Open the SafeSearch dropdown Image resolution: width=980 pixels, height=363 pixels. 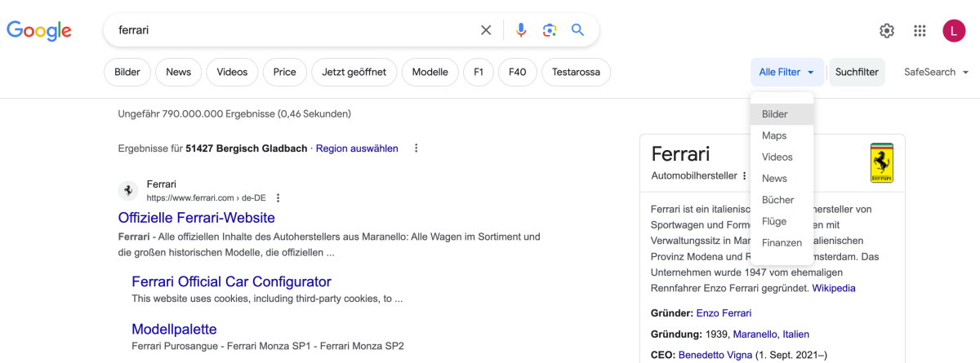pyautogui.click(x=937, y=72)
